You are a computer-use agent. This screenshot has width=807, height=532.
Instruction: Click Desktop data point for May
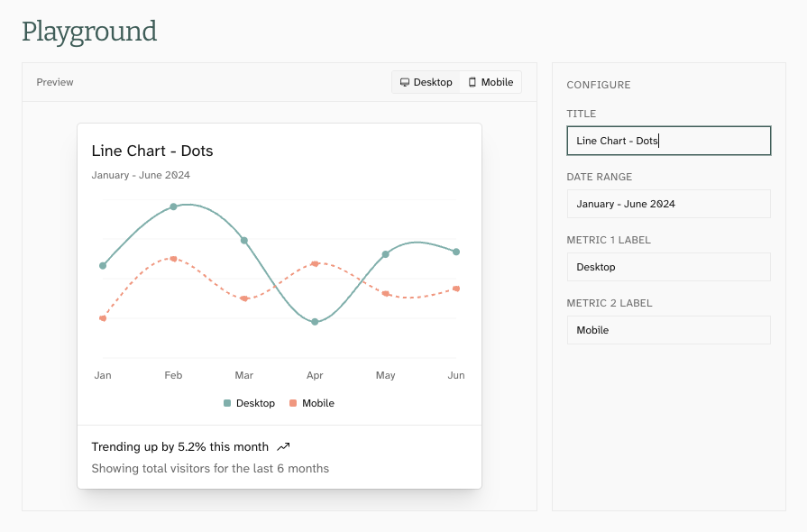tap(386, 254)
